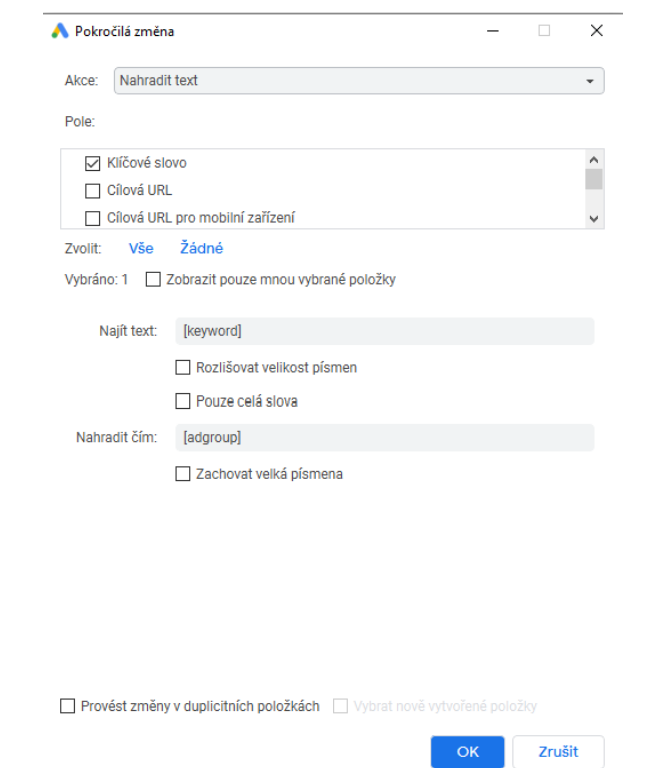Click the field list scroll down arrow
Viewport: 652px width, 777px height.
coord(594,219)
